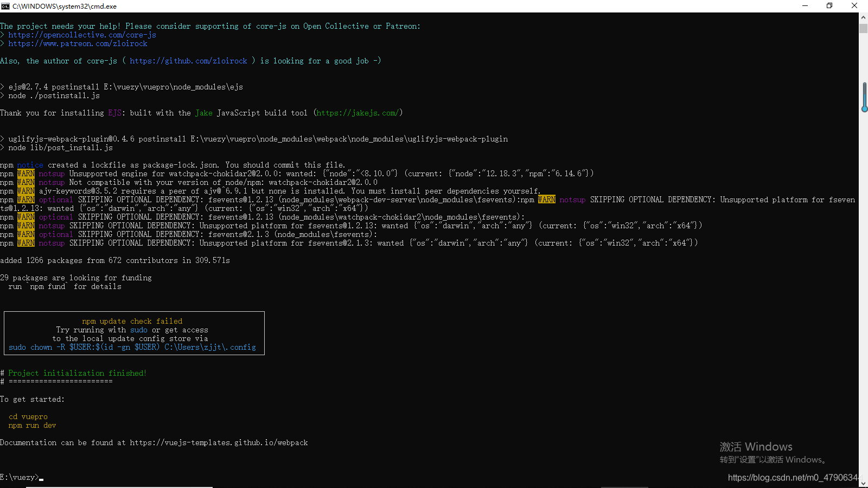Click the 'run `npm fund` for details' line
The image size is (868, 488).
coord(65,286)
